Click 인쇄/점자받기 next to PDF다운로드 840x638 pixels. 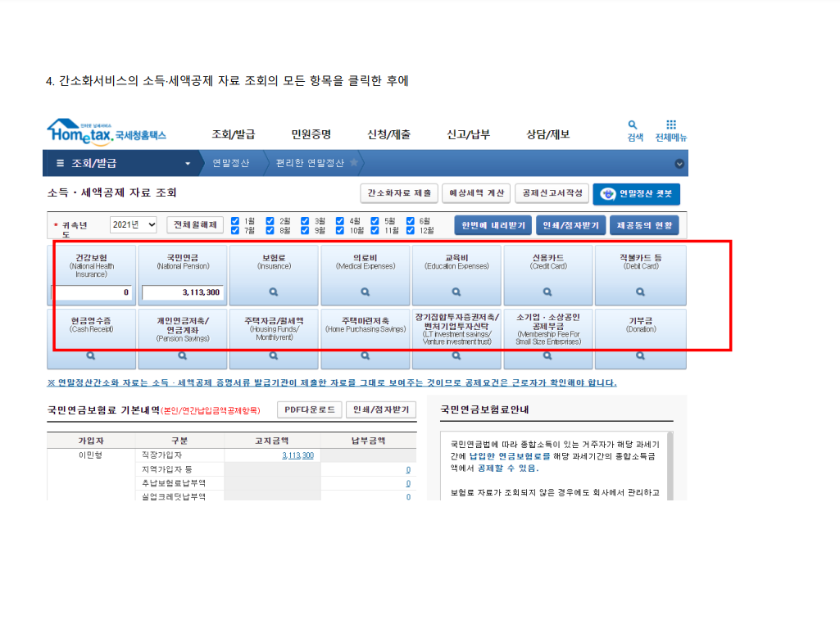point(381,409)
